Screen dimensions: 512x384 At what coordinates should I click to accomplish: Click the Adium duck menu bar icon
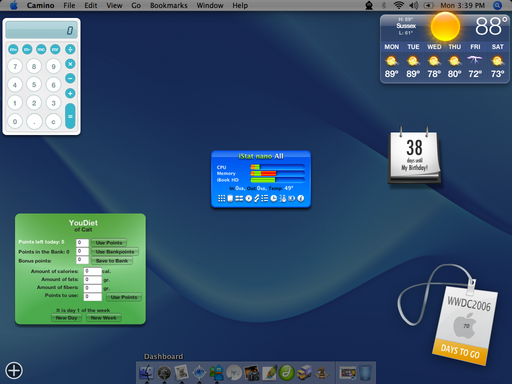pyautogui.click(x=369, y=5)
